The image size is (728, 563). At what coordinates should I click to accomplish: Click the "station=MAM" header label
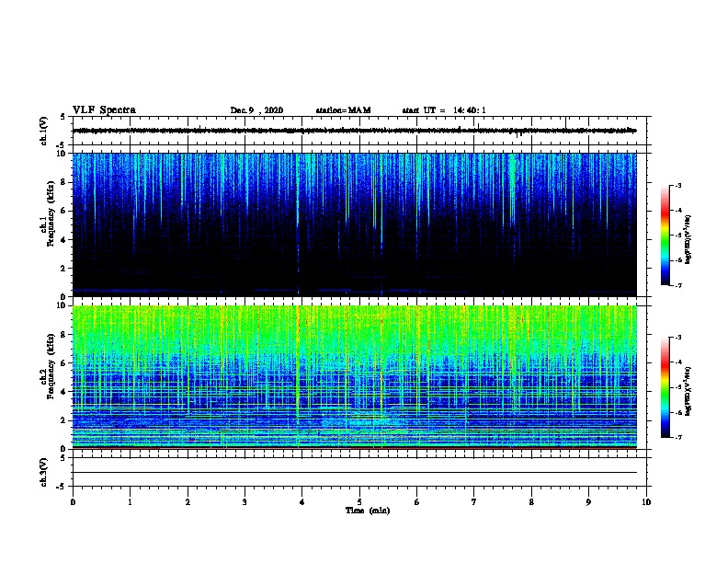[343, 110]
